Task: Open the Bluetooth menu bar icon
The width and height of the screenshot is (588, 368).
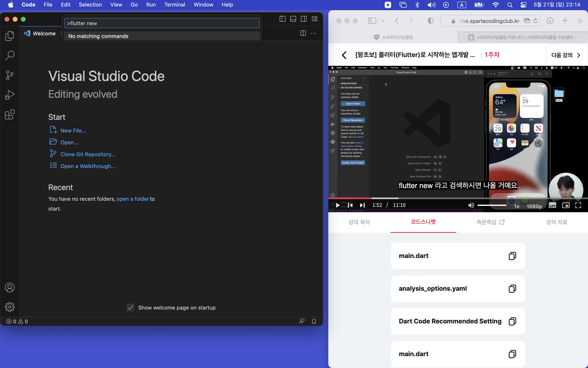Action: [417, 5]
